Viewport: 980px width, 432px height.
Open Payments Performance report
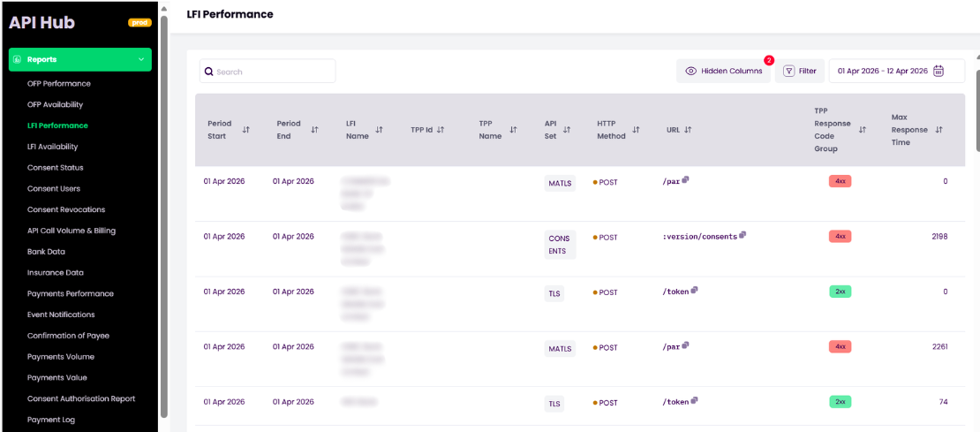(x=71, y=294)
